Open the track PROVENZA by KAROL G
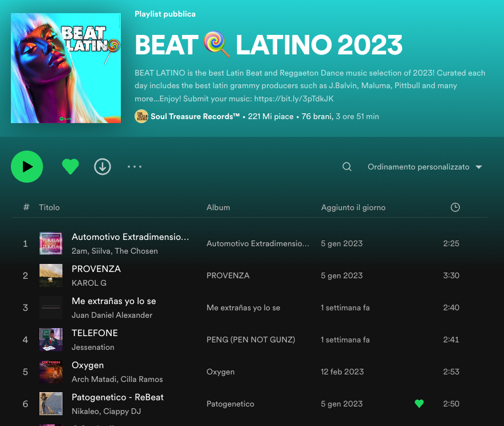504x426 pixels. (x=96, y=269)
